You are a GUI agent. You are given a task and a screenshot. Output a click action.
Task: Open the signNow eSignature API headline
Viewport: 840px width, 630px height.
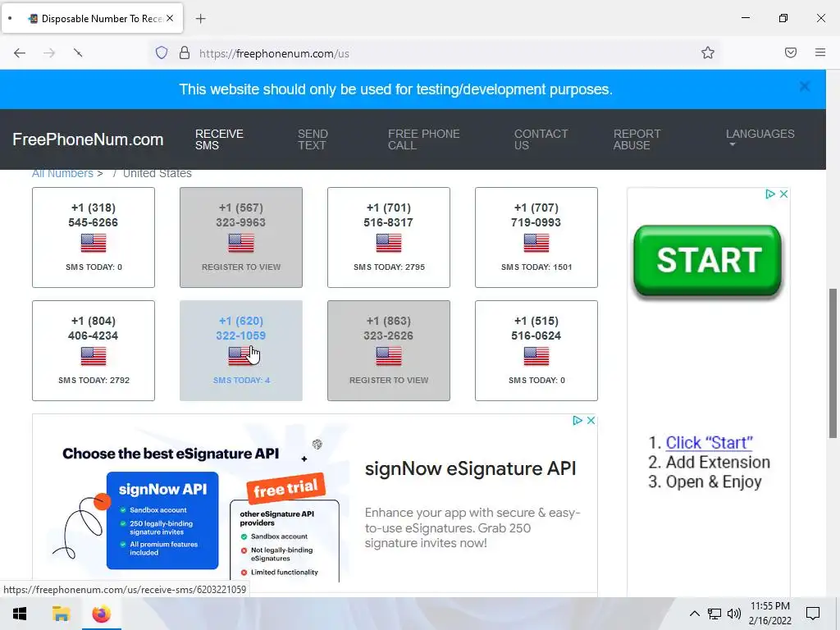pyautogui.click(x=470, y=468)
